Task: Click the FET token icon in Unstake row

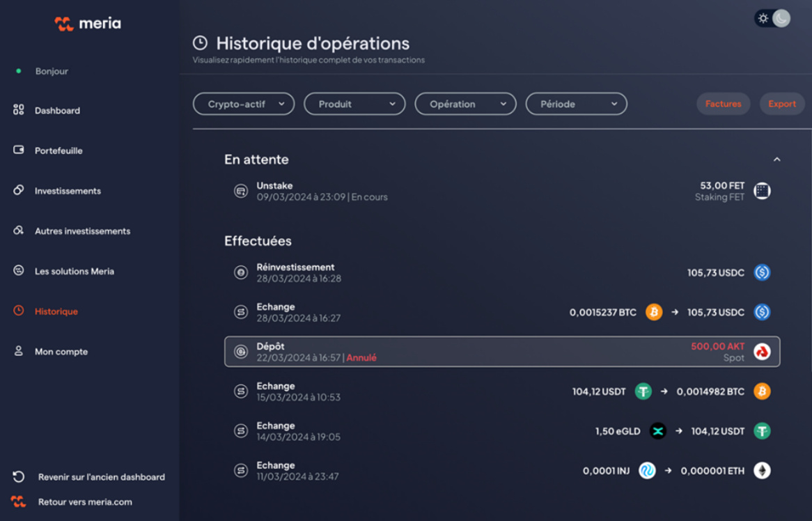Action: [x=762, y=191]
